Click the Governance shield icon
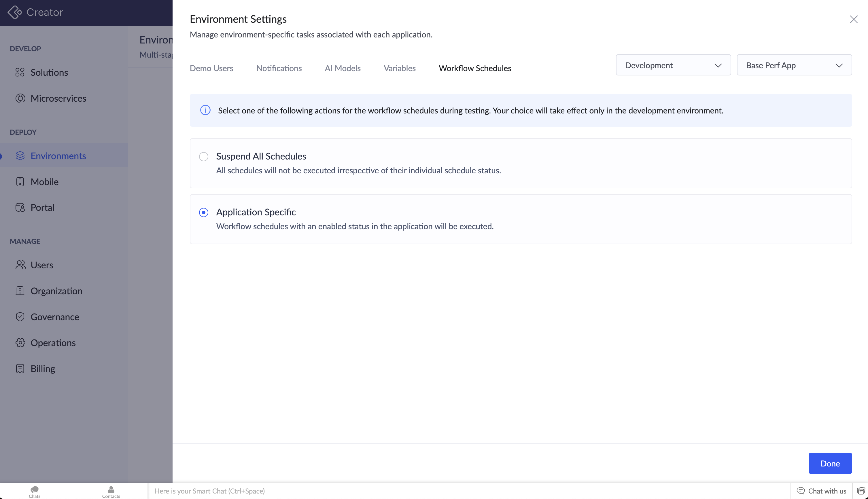Screen dimensions: 868x499 pos(20,317)
